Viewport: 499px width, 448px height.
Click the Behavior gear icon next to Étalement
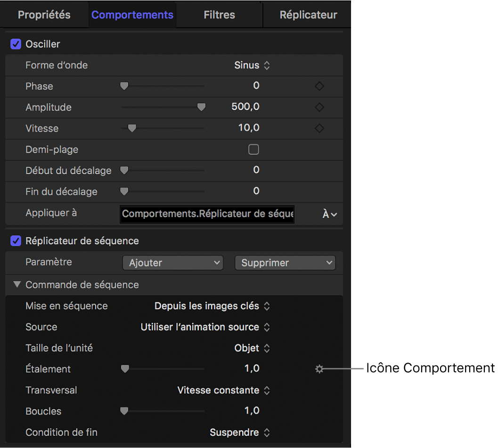pyautogui.click(x=319, y=369)
